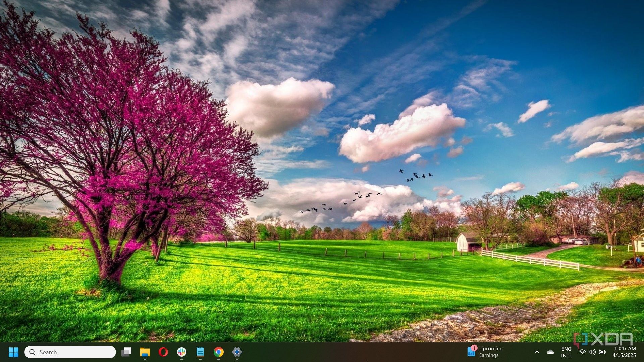Click the volume speaker icon
The width and height of the screenshot is (644, 362).
coord(592,352)
